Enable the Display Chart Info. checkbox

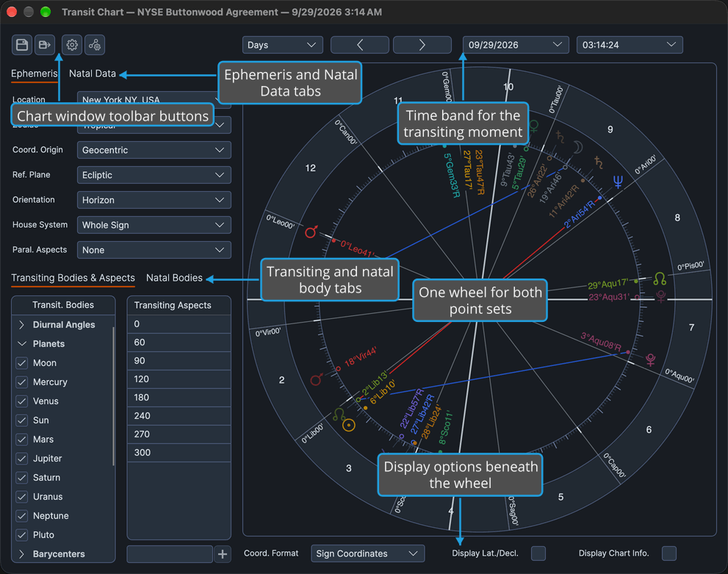pos(669,553)
